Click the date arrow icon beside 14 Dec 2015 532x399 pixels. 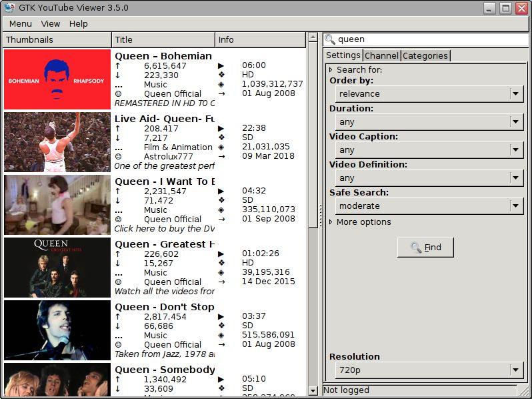tap(221, 282)
